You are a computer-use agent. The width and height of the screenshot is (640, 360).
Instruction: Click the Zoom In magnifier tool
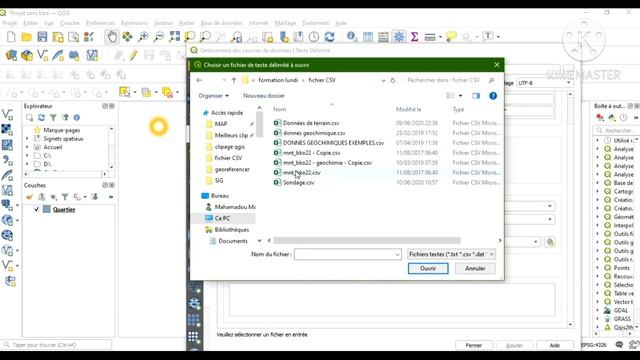[143, 37]
